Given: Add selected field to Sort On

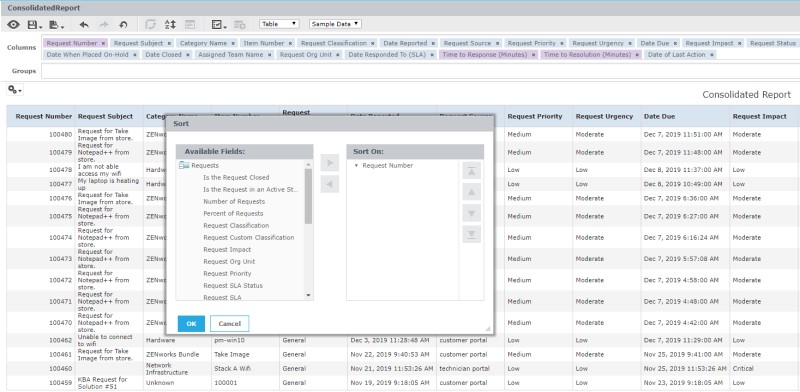Looking at the screenshot, I should [x=330, y=163].
